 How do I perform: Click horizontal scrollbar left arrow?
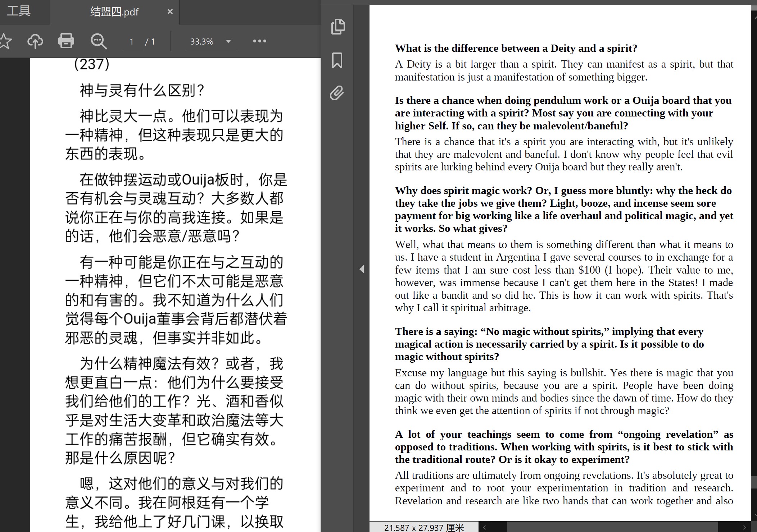(485, 527)
